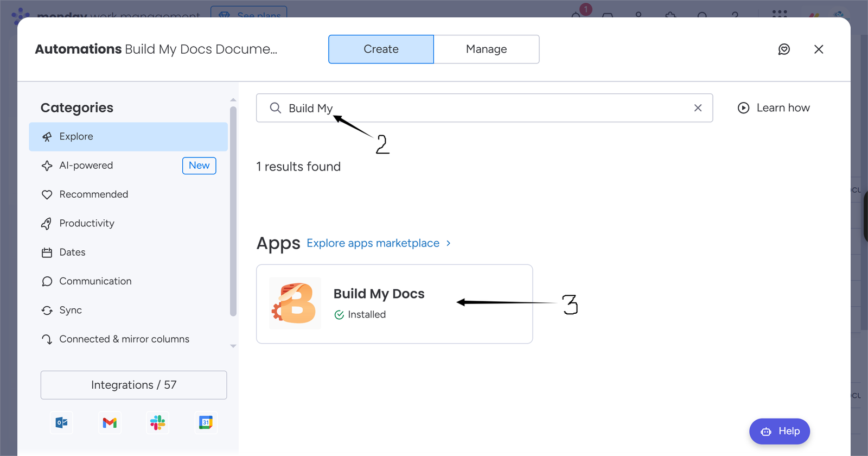Click chevron after Explore apps marketplace
Screen dimensions: 868x456
(x=448, y=243)
